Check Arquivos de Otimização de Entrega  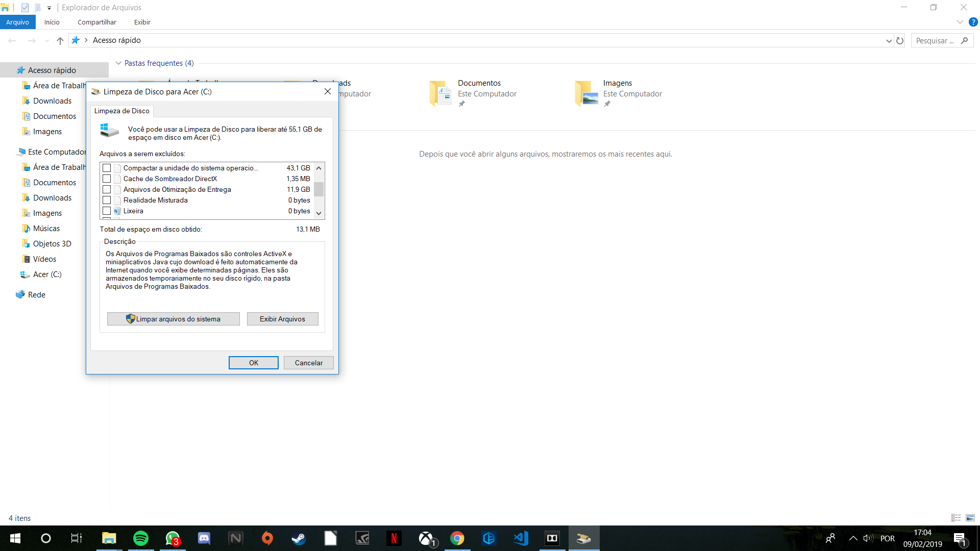click(107, 189)
